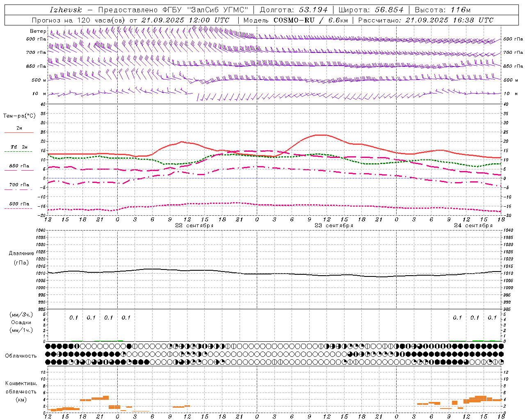Click the Высота: 116м value
525x420 pixels.
pyautogui.click(x=443, y=10)
